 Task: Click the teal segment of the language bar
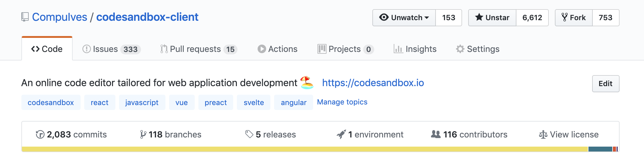point(600,149)
